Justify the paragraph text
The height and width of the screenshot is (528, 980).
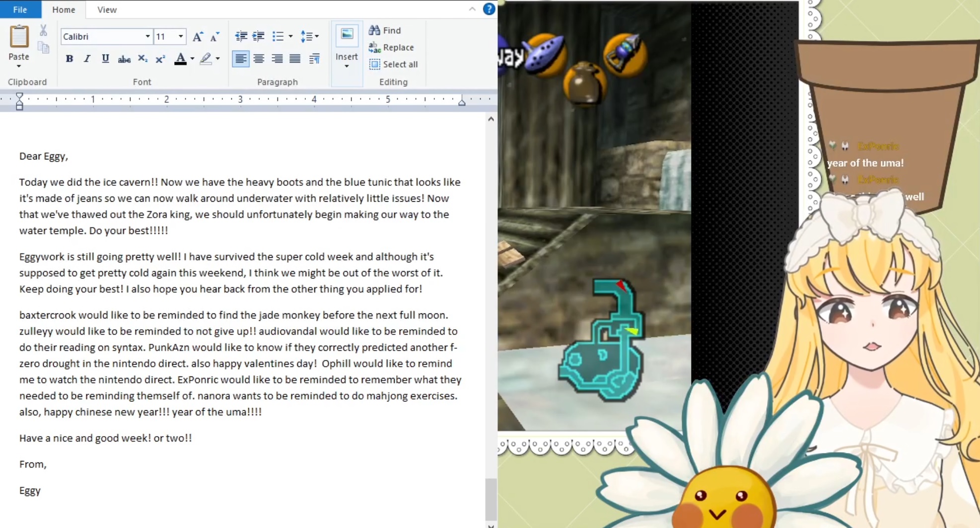(x=295, y=59)
